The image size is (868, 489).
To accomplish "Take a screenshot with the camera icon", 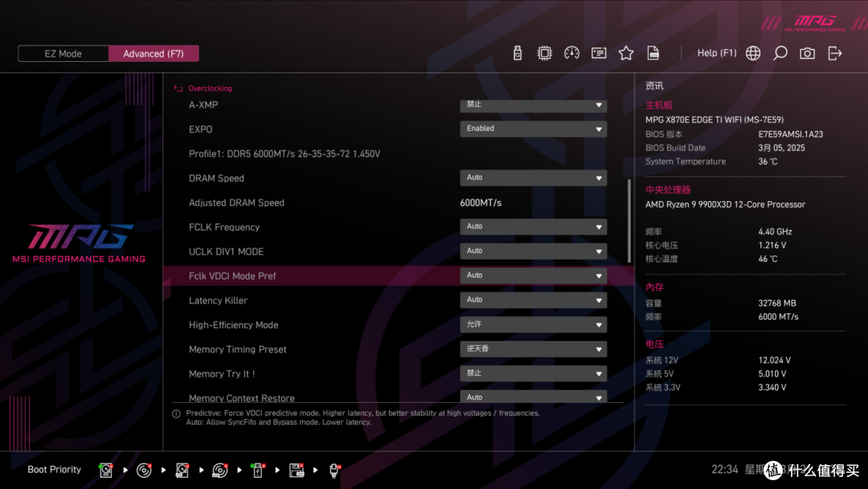I will (x=807, y=53).
